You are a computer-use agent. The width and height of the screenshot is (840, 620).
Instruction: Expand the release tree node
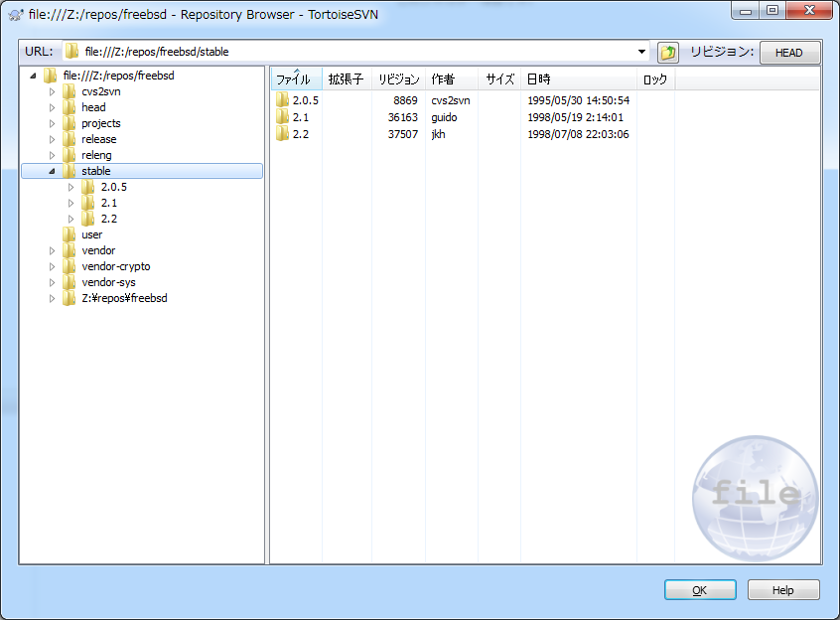pyautogui.click(x=52, y=139)
